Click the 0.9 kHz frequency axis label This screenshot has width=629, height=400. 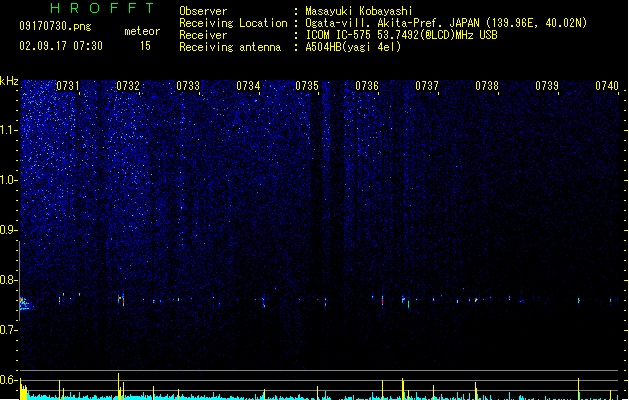click(8, 230)
